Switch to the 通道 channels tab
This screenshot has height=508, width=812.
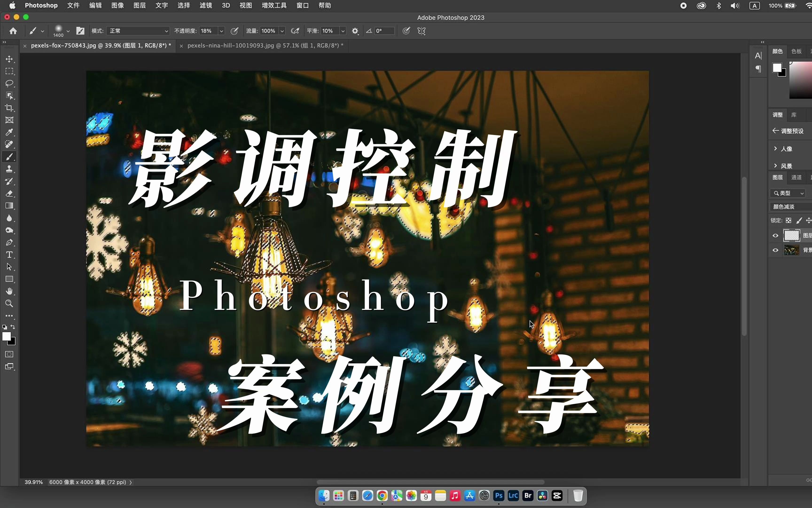pos(796,177)
